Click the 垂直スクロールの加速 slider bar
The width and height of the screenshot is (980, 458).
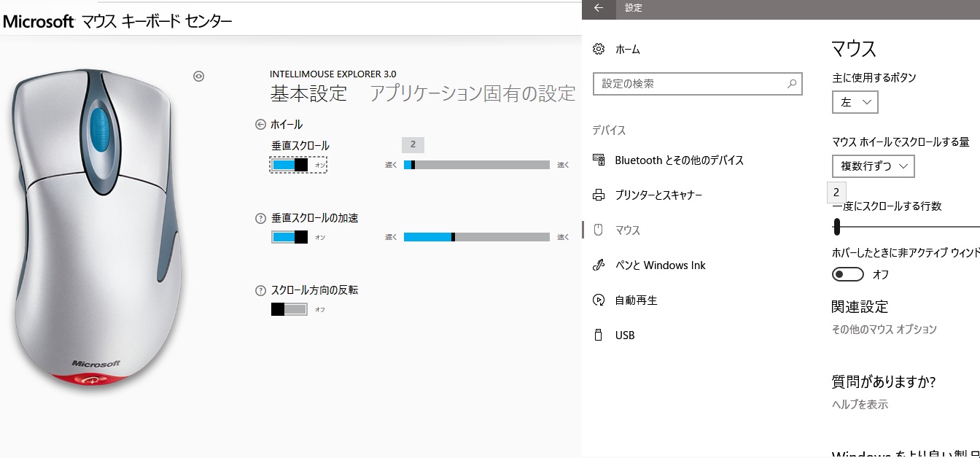(x=476, y=237)
